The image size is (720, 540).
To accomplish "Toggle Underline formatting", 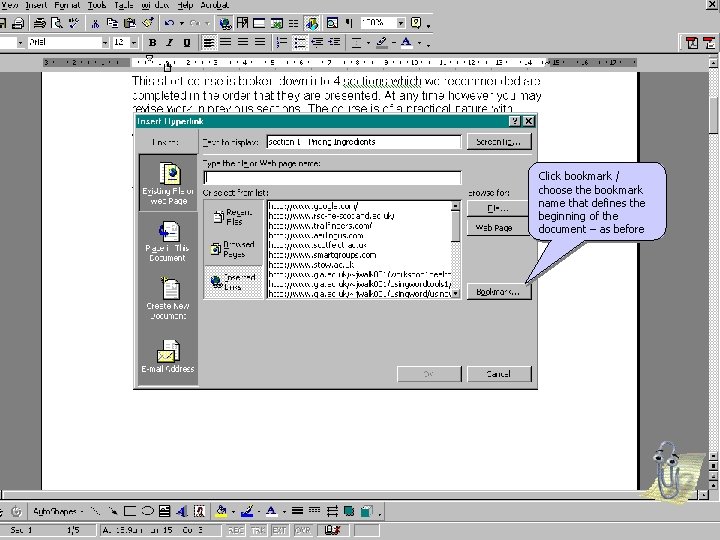I will pyautogui.click(x=187, y=42).
